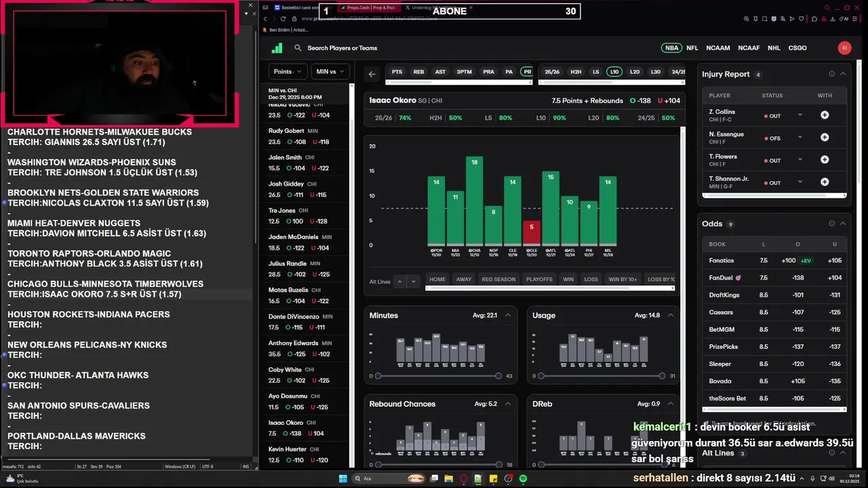This screenshot has width=868, height=488.
Task: Open File Explorer from the taskbar
Action: (448, 479)
